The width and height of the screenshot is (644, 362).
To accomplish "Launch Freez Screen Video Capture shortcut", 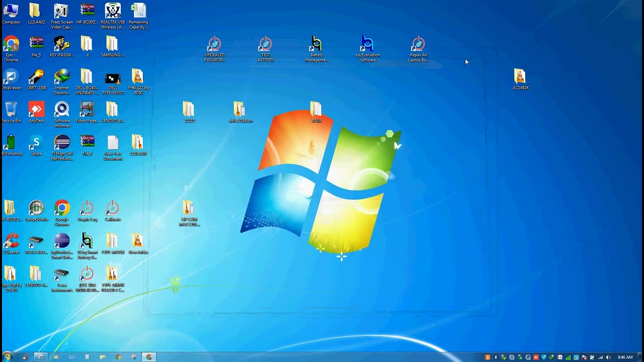I will [x=61, y=16].
